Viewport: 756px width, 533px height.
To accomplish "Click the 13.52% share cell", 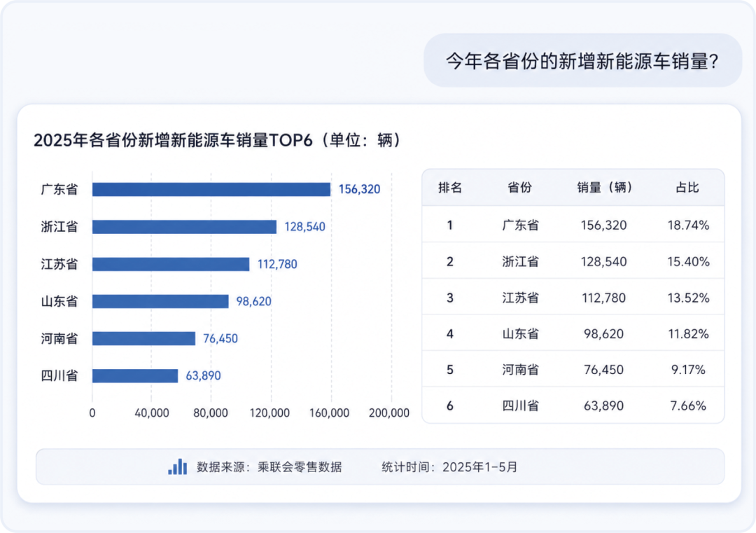I will point(688,298).
